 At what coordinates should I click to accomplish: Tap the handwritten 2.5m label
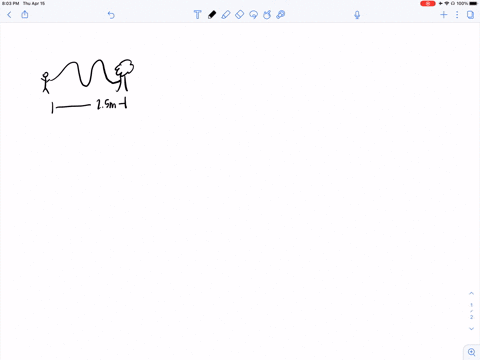[106, 104]
